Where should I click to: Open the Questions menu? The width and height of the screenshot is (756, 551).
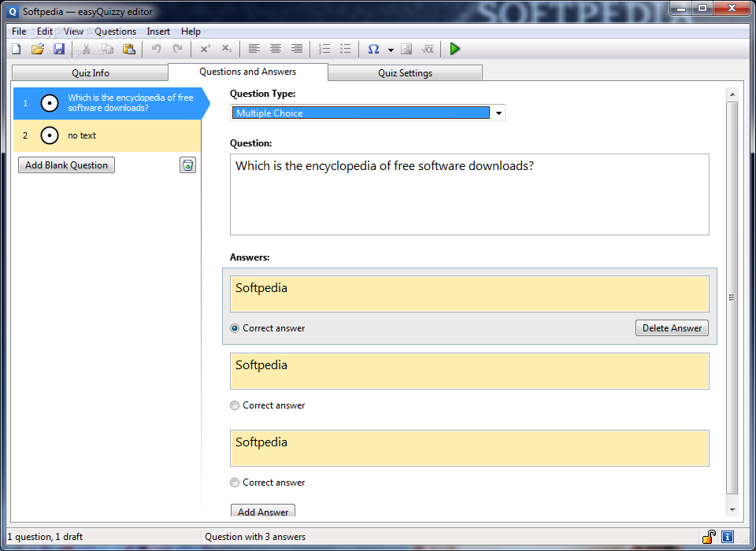(115, 31)
